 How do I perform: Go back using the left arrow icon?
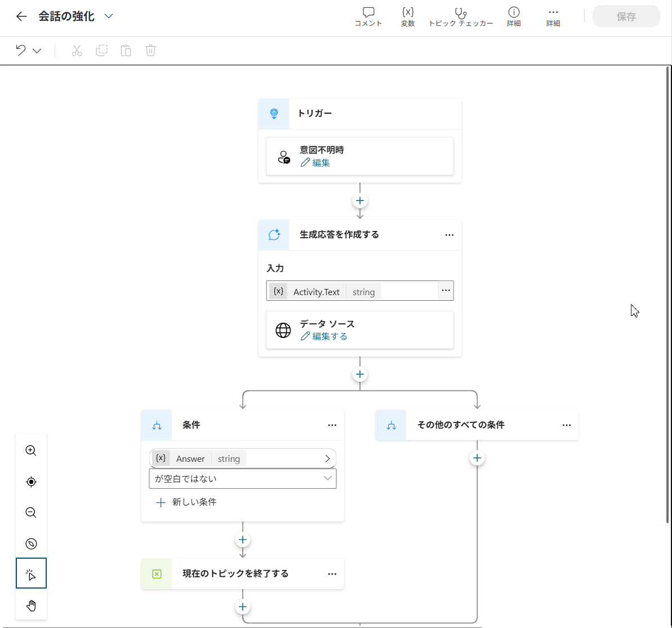[21, 16]
